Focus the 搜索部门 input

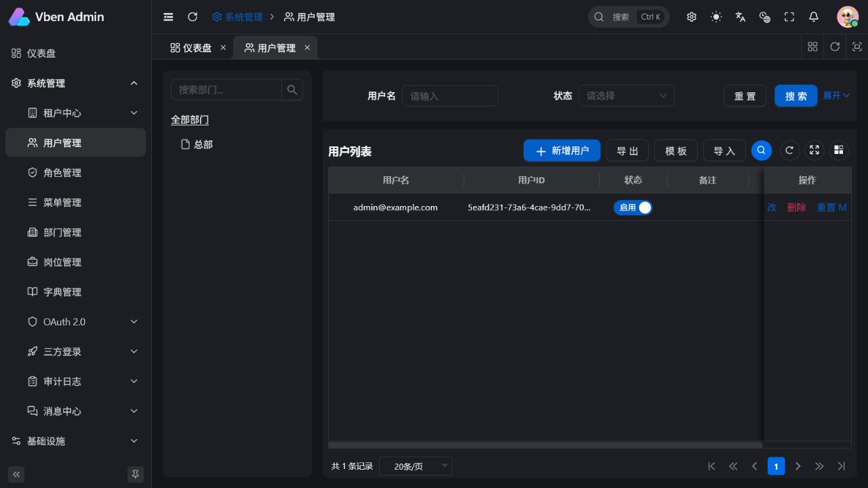pyautogui.click(x=226, y=89)
